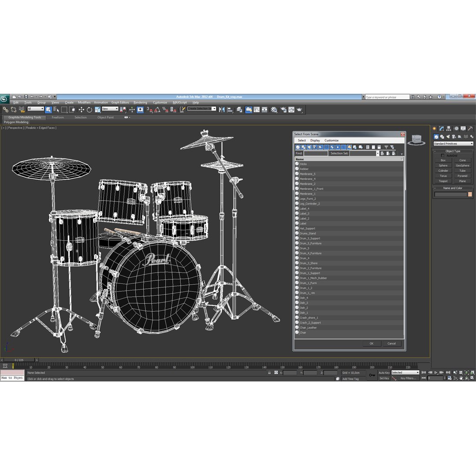Click the ViewCube in the viewport
The image size is (476, 476).
click(416, 140)
